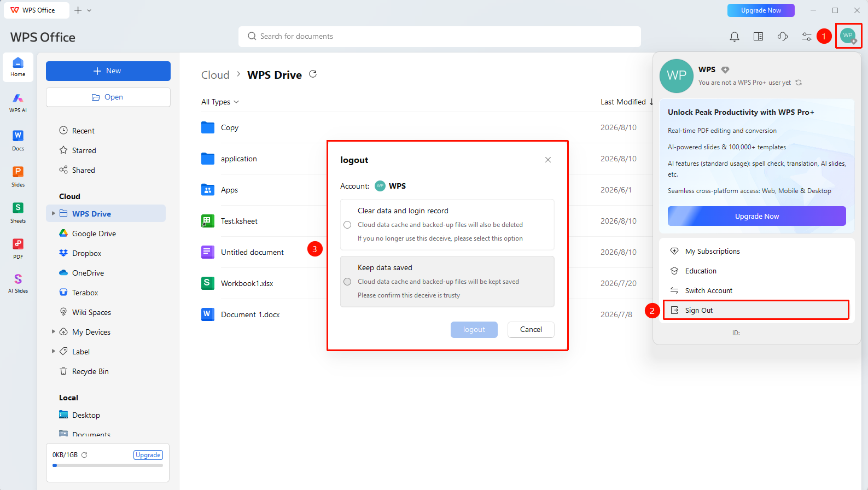Open WPS AI in sidebar
Image resolution: width=868 pixels, height=490 pixels.
pyautogui.click(x=18, y=102)
